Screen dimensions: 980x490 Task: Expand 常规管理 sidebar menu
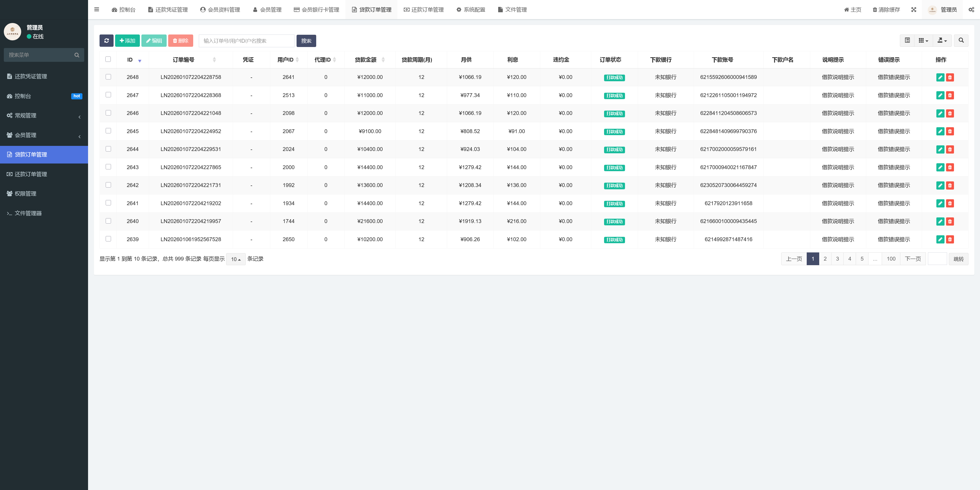point(44,115)
